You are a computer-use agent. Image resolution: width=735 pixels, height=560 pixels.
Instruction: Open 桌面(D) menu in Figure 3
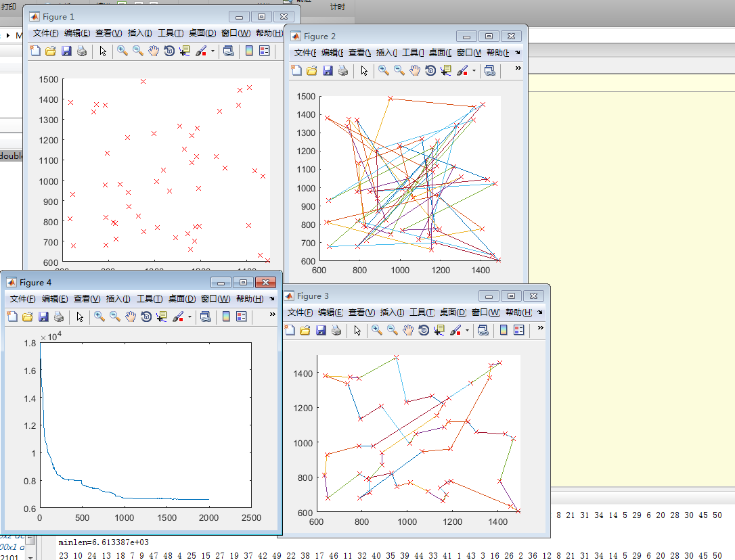coord(453,312)
